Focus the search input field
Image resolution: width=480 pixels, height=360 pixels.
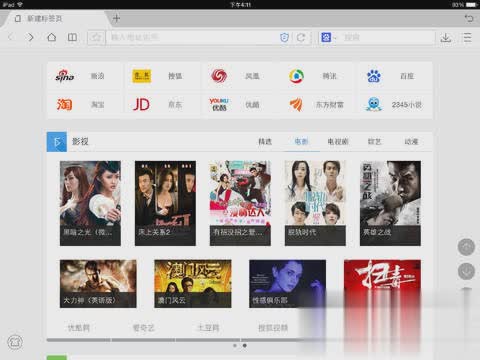388,37
